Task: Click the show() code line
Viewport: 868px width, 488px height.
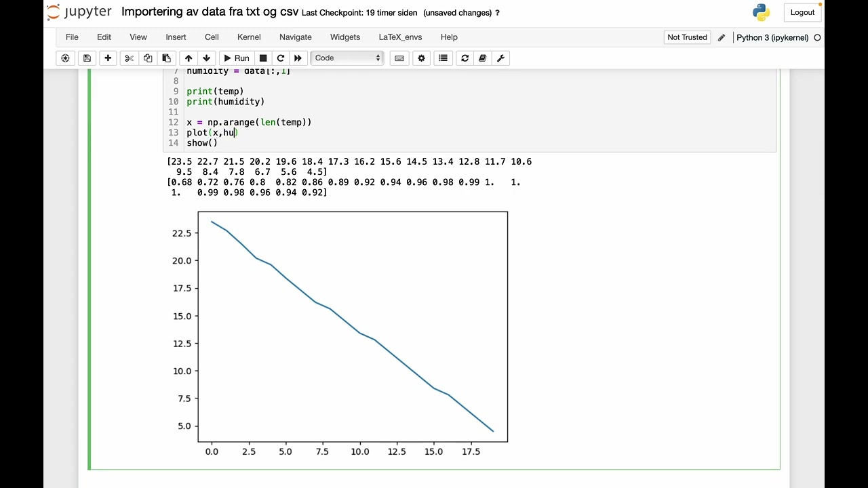Action: coord(202,143)
